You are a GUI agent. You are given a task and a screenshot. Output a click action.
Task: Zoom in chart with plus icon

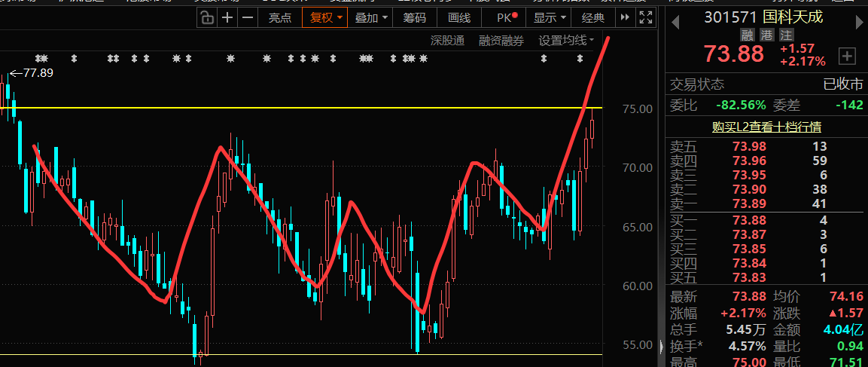point(227,18)
